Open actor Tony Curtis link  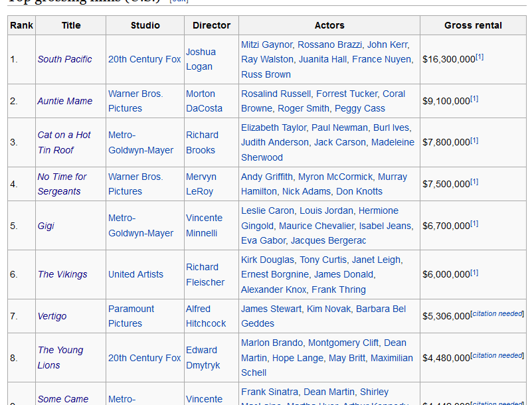323,260
